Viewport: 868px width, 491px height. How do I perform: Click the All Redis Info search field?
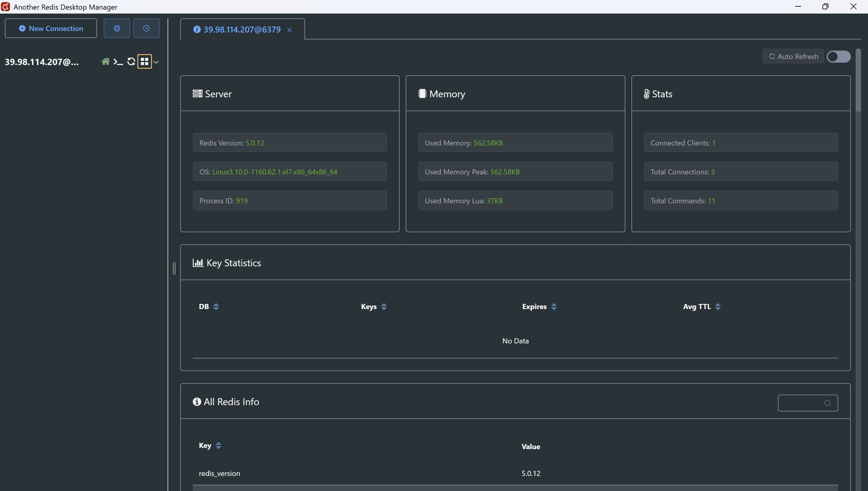(808, 403)
